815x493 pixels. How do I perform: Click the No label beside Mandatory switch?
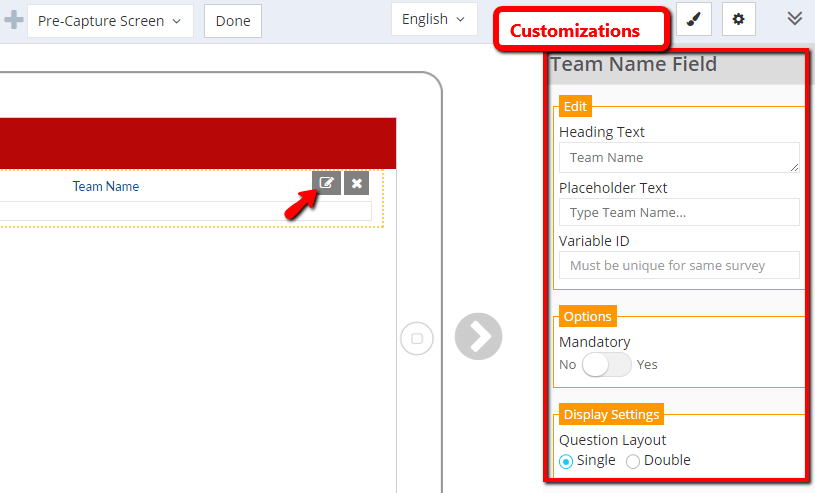[568, 365]
